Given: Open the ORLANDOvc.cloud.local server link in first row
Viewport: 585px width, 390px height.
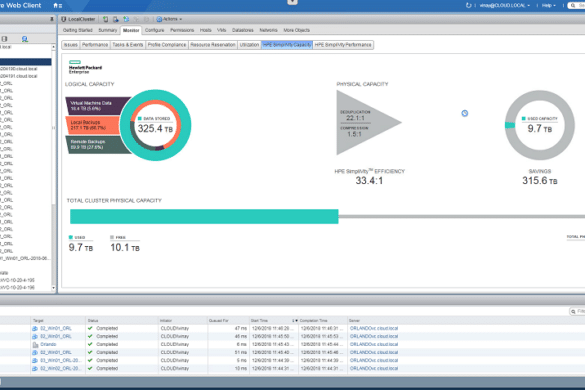Looking at the screenshot, I should pyautogui.click(x=374, y=328).
